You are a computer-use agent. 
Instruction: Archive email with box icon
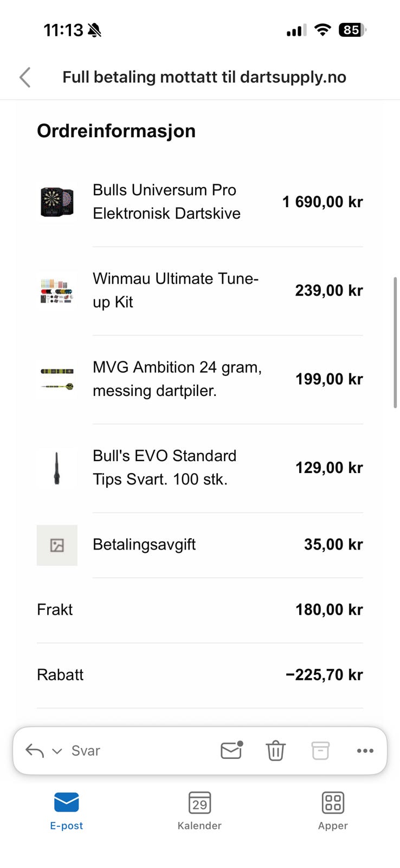320,751
